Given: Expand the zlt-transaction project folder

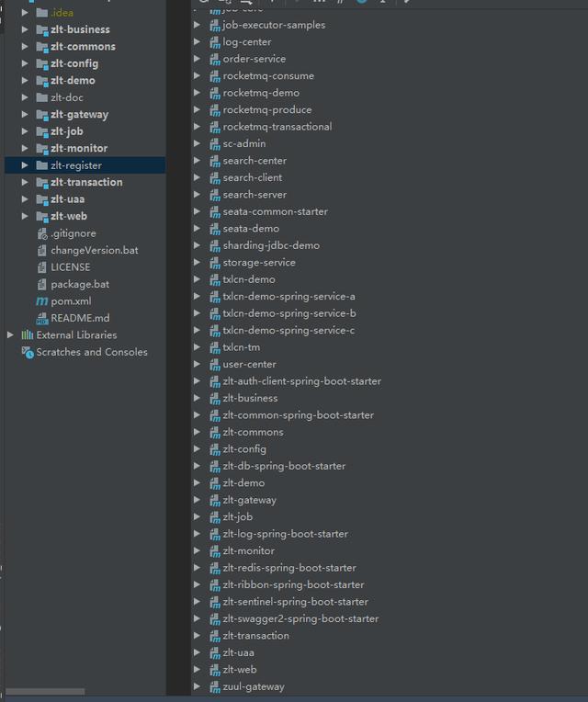Looking at the screenshot, I should tap(25, 182).
